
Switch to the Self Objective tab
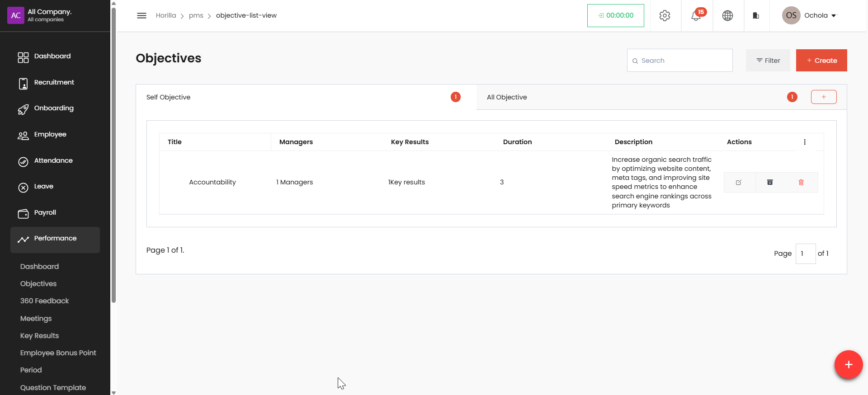point(306,97)
